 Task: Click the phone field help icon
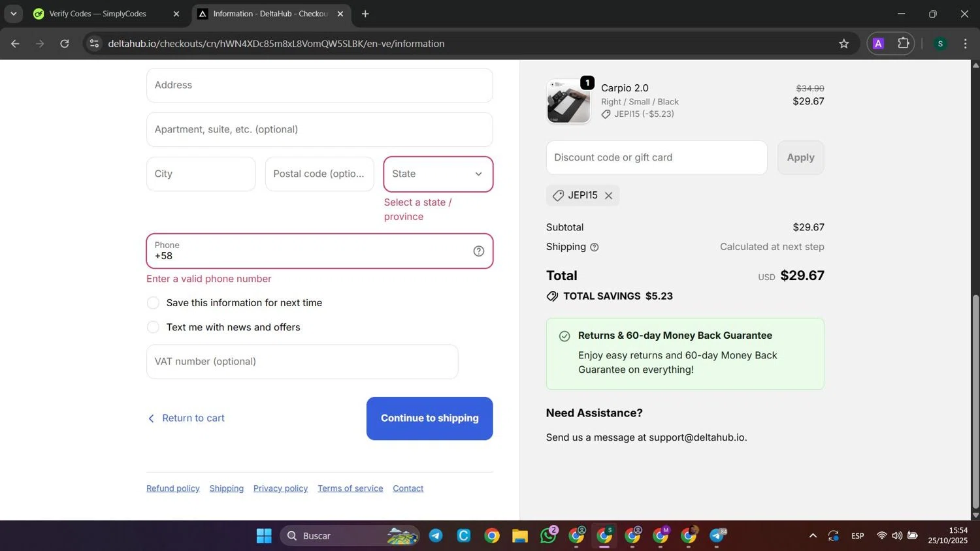(x=478, y=251)
